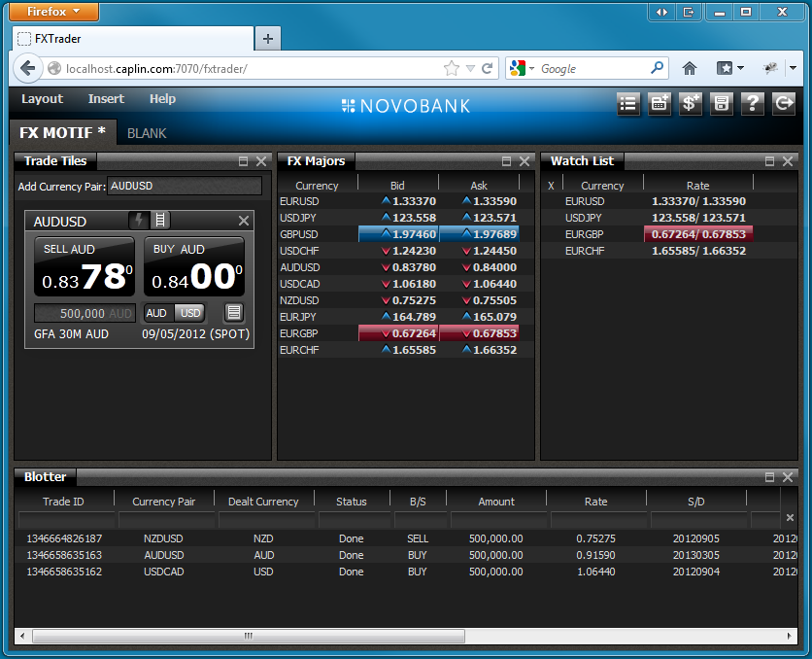This screenshot has width=812, height=659.
Task: Click USDJPY row in the Watch List
Action: 669,218
